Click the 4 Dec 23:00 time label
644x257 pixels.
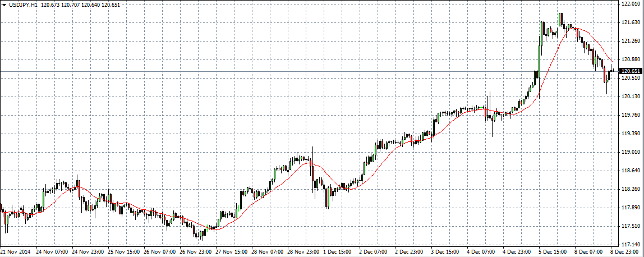click(518, 251)
